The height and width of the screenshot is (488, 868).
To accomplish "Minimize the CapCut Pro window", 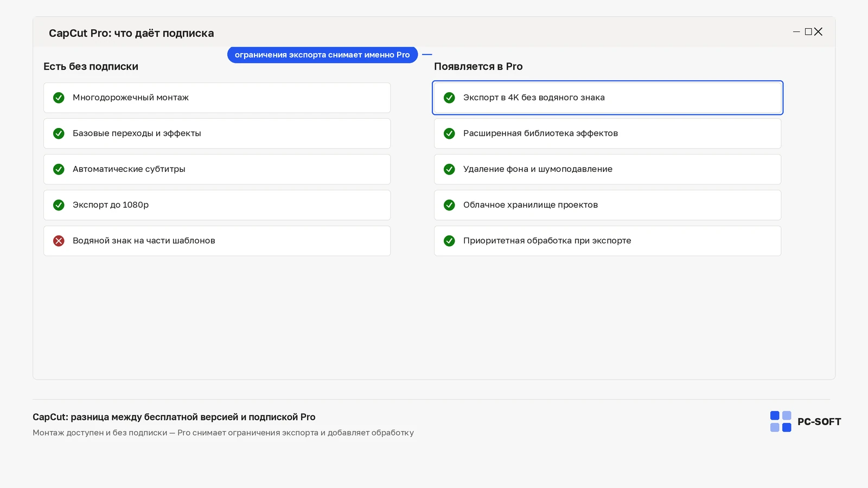I will click(796, 32).
